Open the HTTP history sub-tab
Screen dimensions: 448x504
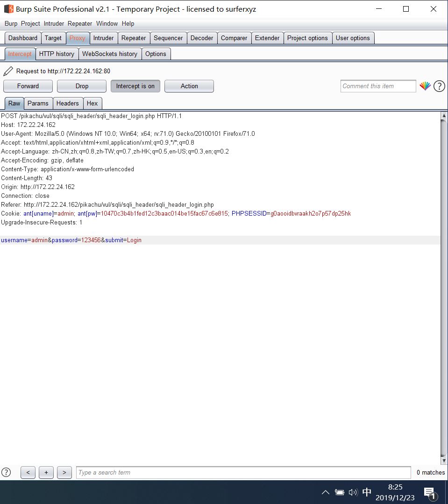(x=57, y=54)
